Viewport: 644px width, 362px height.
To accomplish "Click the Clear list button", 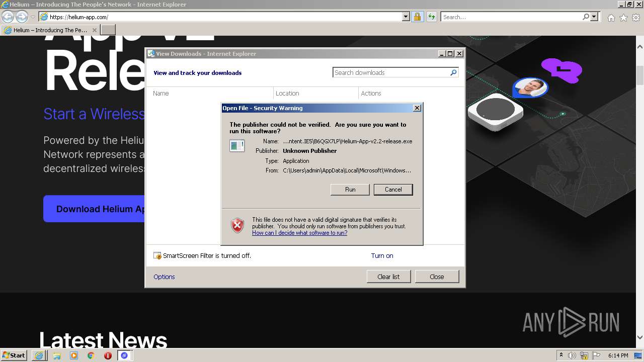I will tap(388, 277).
